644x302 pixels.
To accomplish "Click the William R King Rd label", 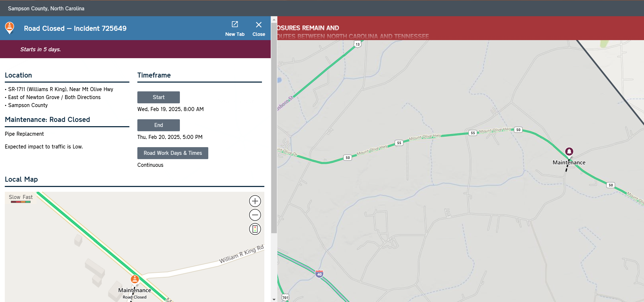I will pos(241,254).
